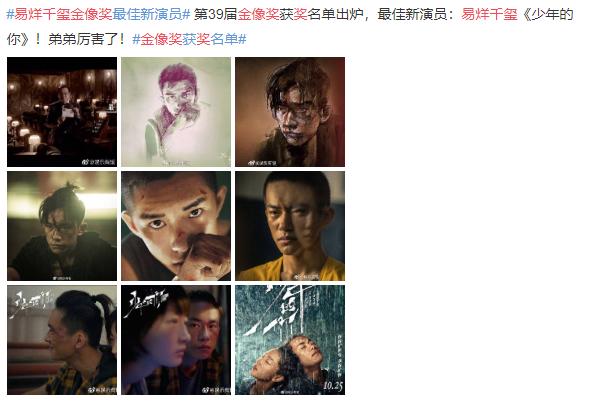Image resolution: width=592 pixels, height=409 pixels.
Task: View the two faces film still thumbnail
Action: 176,340
